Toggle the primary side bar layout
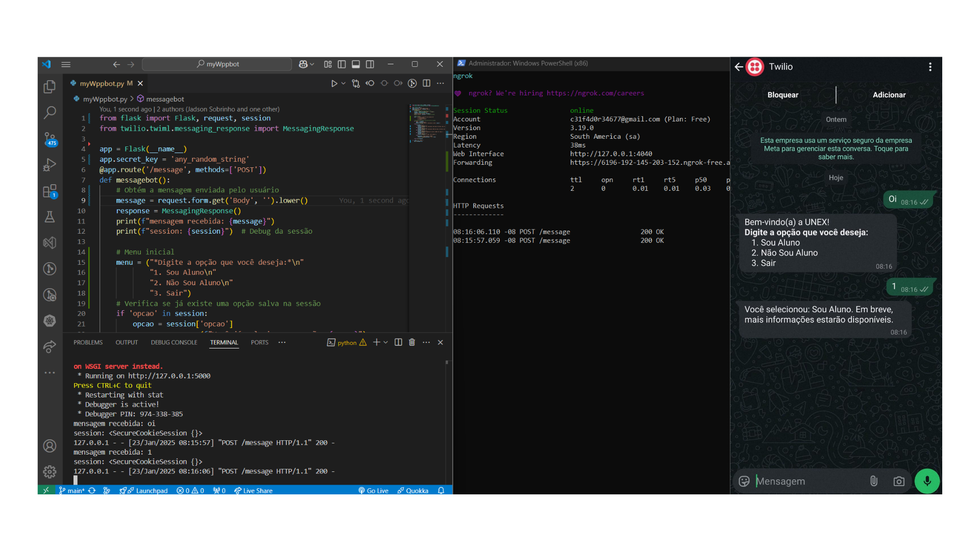980x551 pixels. 341,64
